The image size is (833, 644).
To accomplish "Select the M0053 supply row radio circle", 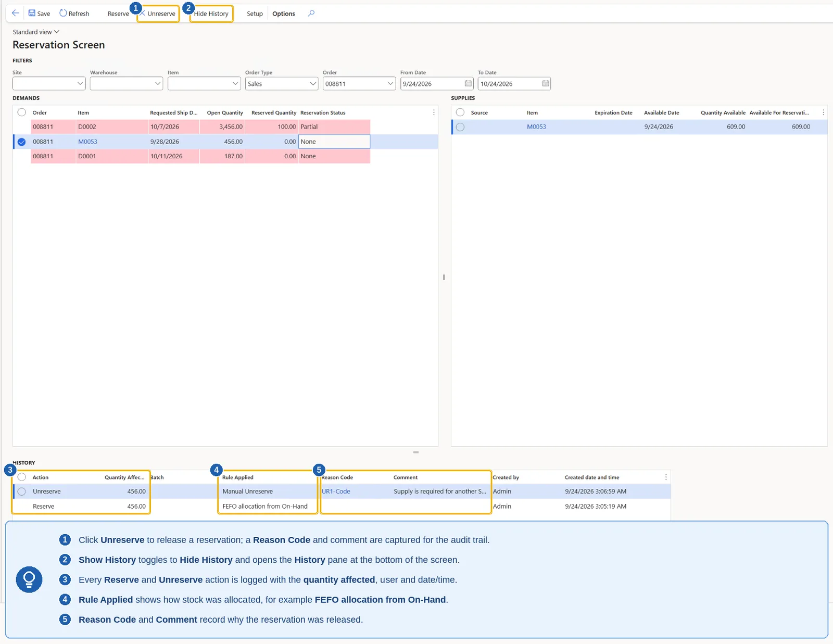I will (x=460, y=127).
